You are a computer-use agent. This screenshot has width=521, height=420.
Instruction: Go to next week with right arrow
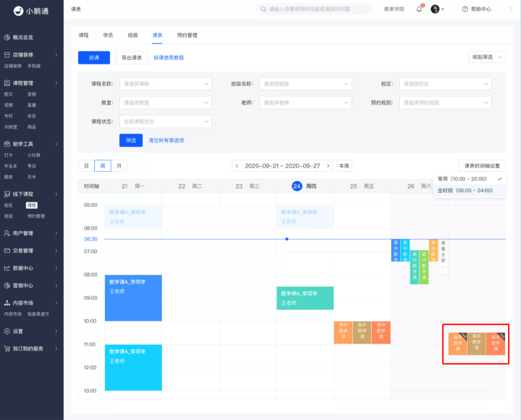tap(328, 166)
